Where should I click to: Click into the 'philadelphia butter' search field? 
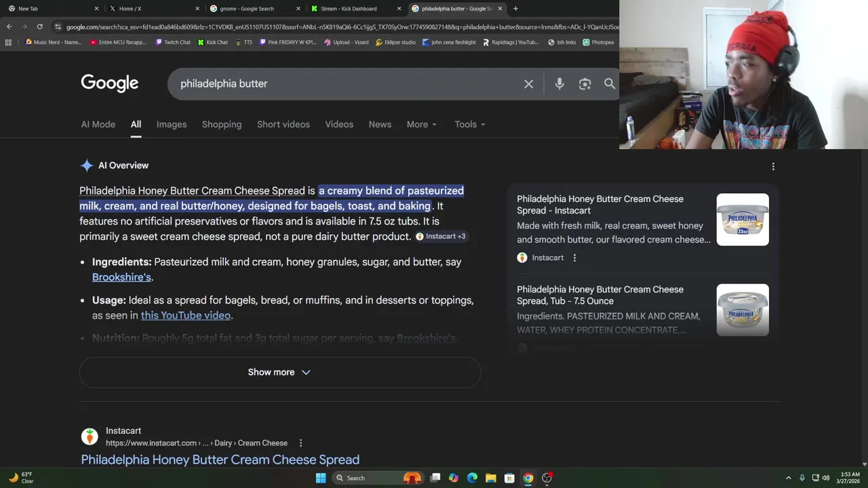click(x=346, y=84)
